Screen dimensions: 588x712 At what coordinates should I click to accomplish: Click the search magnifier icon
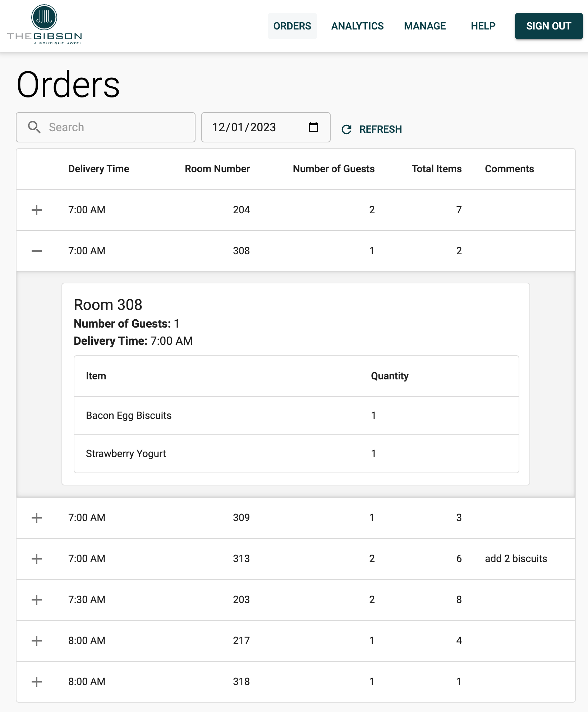tap(34, 127)
